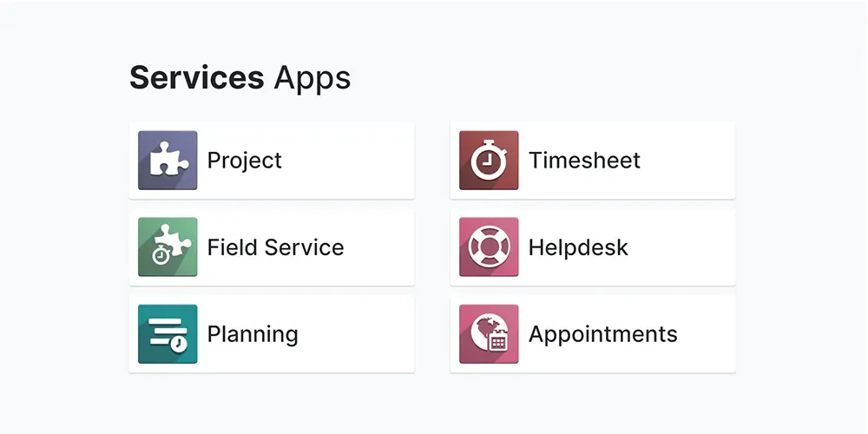Open the purple Project puzzle icon
868x434 pixels.
click(168, 161)
